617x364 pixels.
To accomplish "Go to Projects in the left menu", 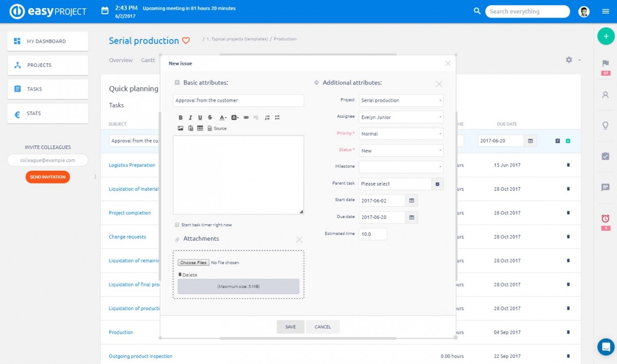I will tap(47, 65).
